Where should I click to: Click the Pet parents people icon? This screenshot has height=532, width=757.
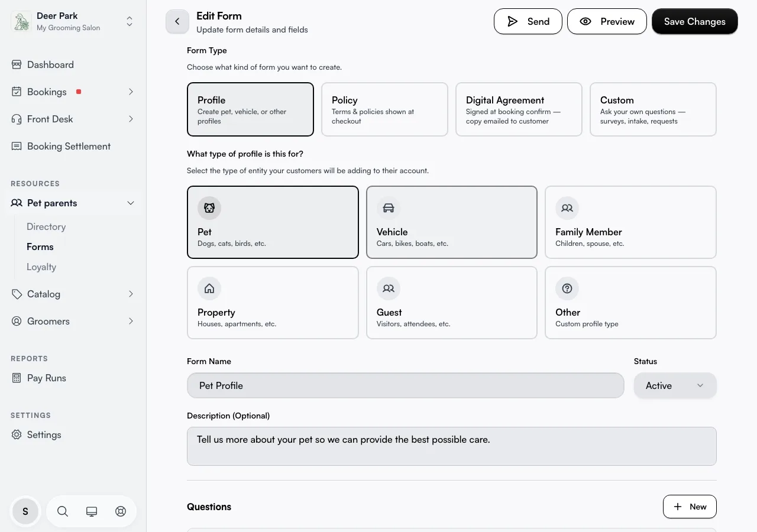coord(17,203)
